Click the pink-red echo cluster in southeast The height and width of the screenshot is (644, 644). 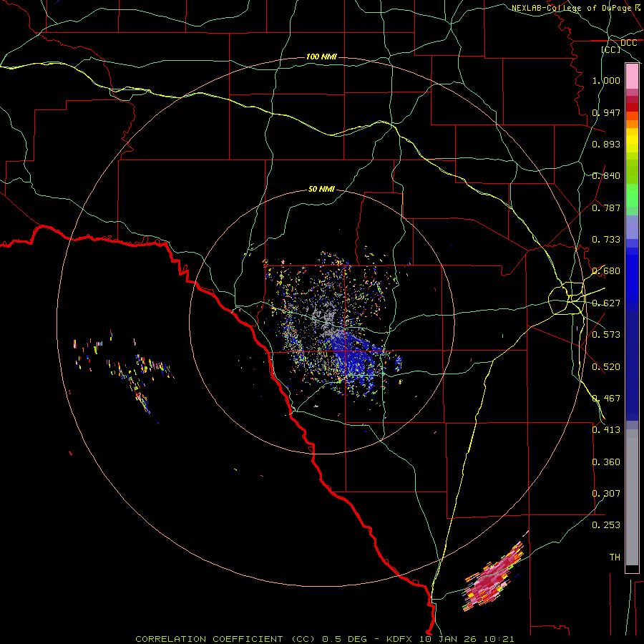tap(494, 577)
